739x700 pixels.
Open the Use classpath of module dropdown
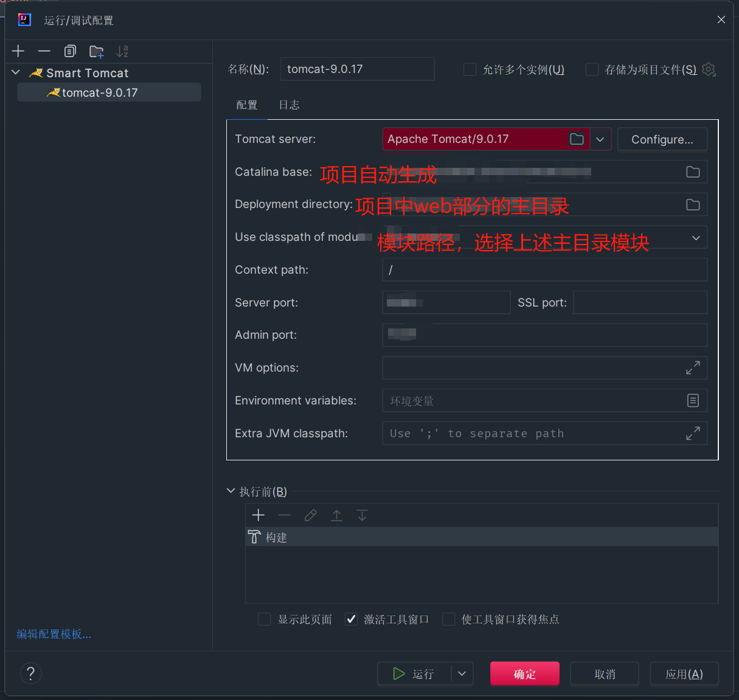696,238
